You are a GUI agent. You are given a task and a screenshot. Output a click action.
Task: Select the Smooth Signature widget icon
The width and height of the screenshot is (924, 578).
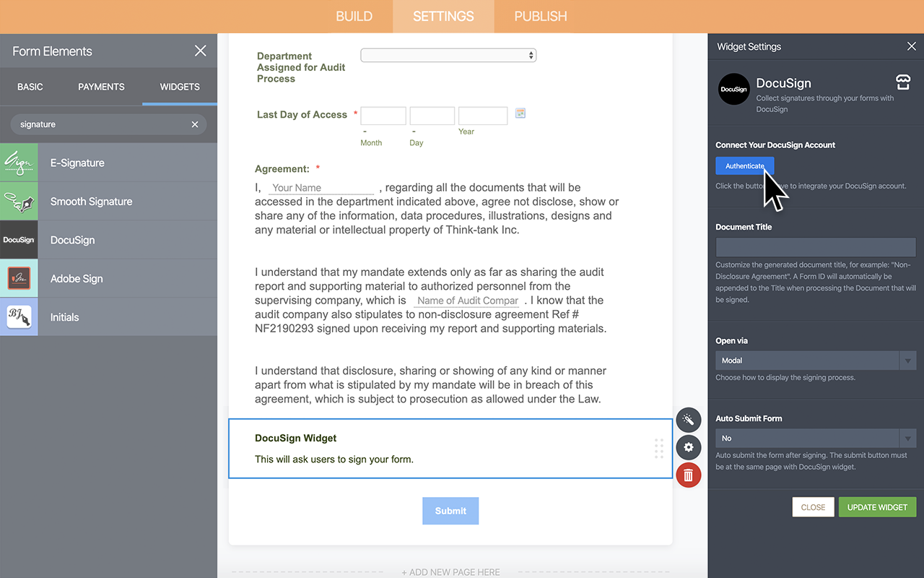point(19,201)
